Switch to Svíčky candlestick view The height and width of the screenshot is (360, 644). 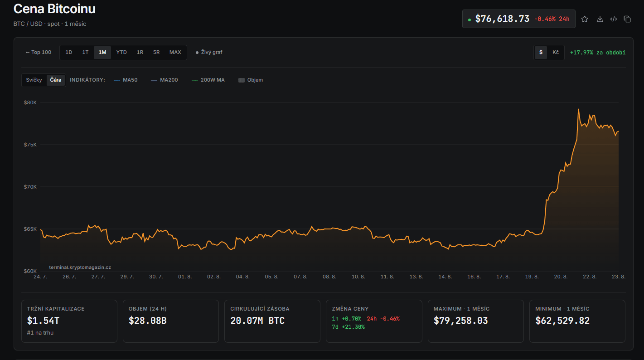(x=34, y=80)
